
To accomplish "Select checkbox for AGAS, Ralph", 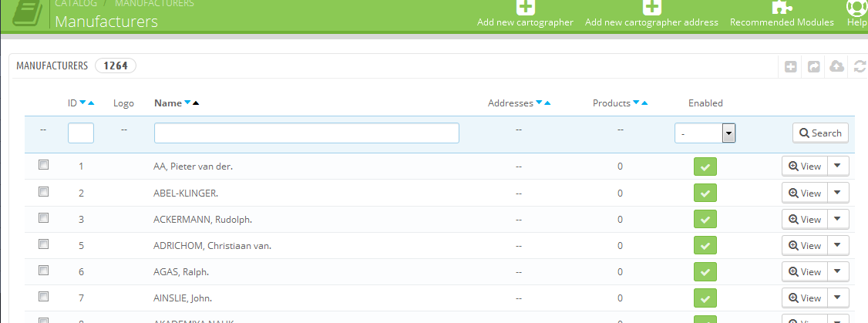I will point(44,271).
